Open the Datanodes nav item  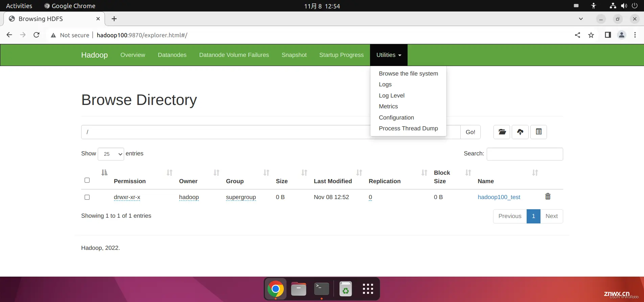(172, 55)
